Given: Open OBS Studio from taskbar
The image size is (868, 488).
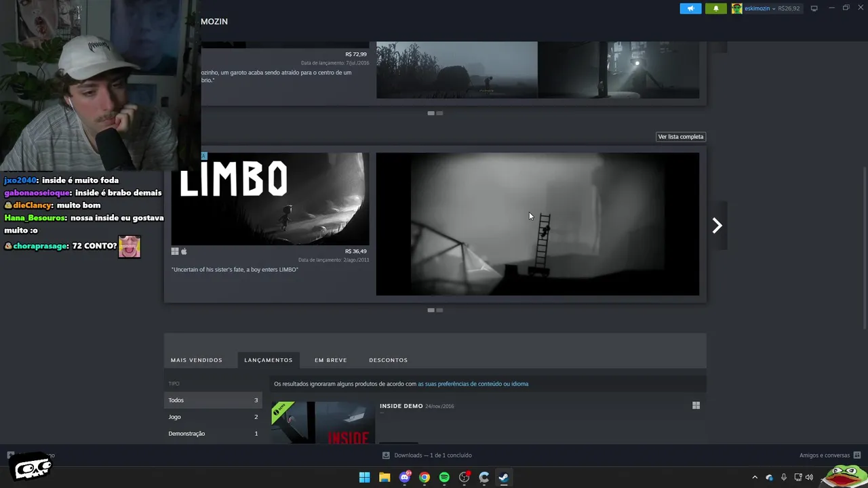Looking at the screenshot, I should [x=465, y=477].
